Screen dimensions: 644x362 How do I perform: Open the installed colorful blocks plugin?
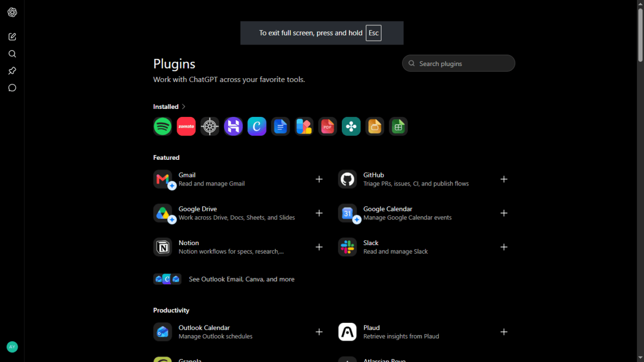[304, 127]
